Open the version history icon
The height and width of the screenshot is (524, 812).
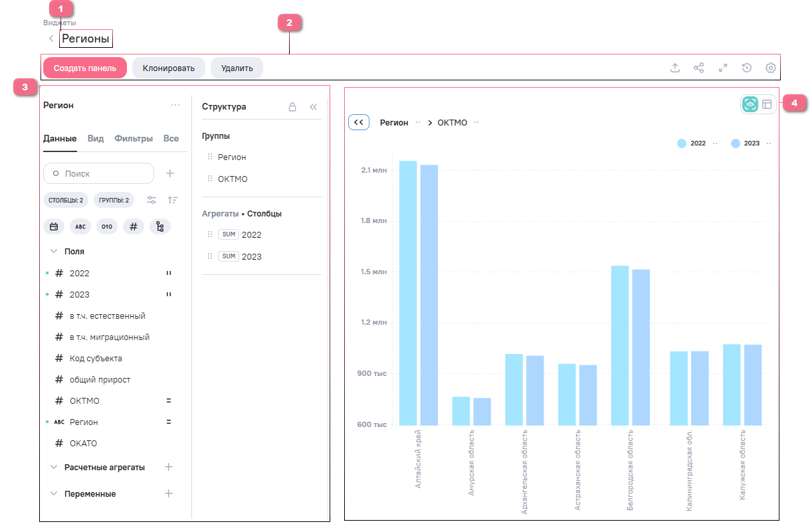tap(747, 68)
